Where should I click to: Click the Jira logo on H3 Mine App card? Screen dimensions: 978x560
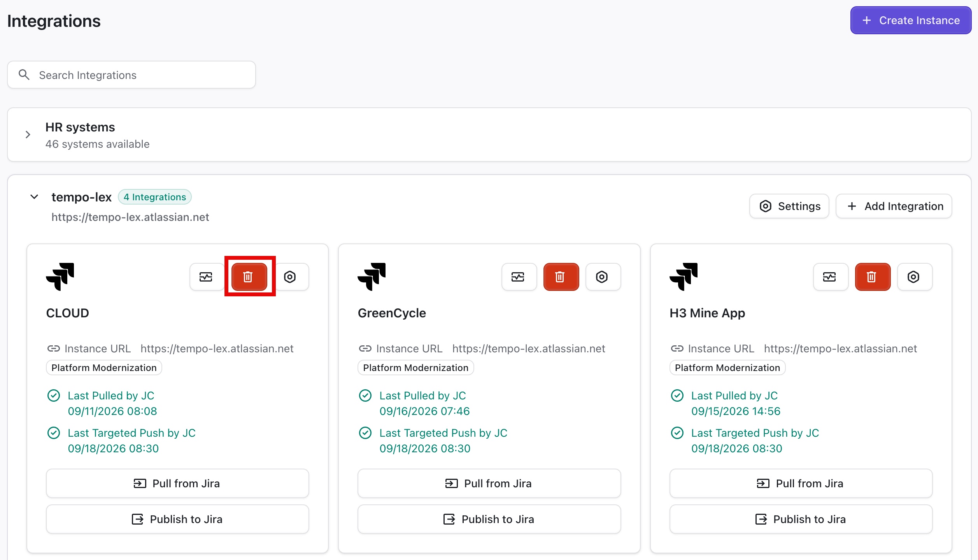pos(684,277)
